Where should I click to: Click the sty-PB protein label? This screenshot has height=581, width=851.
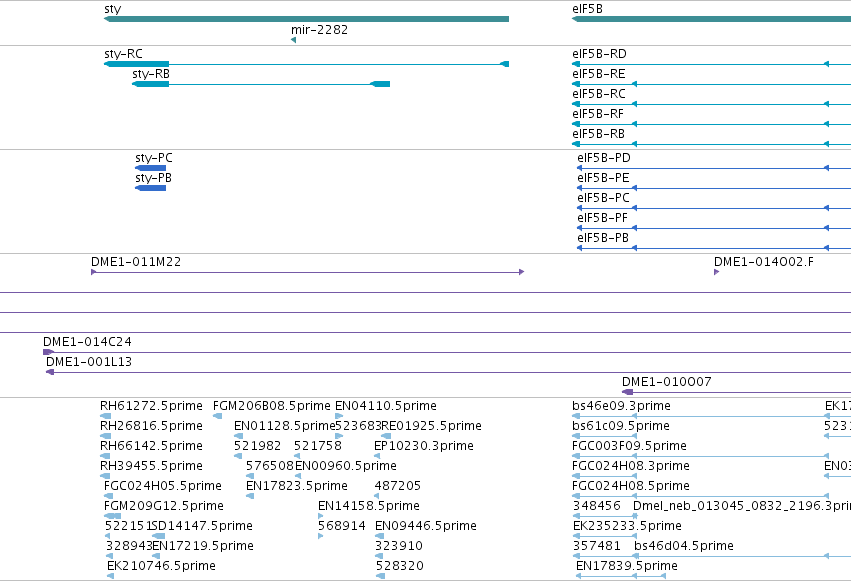pos(154,178)
